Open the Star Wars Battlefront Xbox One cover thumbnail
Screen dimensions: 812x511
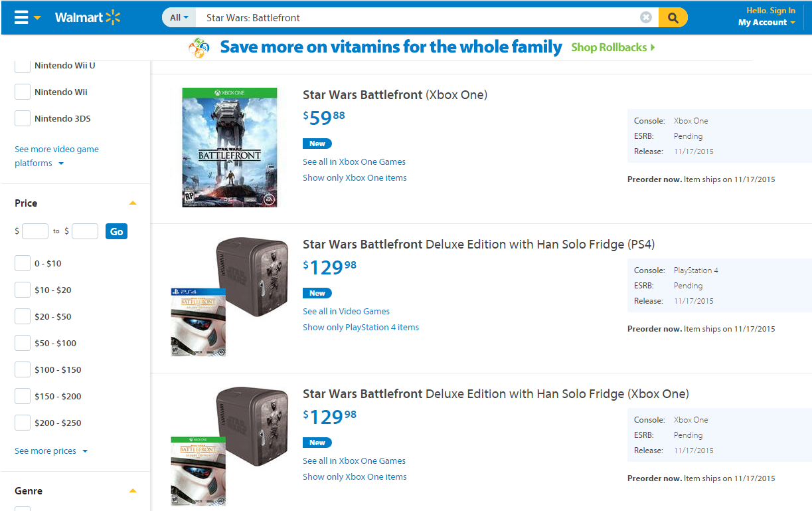pos(230,148)
